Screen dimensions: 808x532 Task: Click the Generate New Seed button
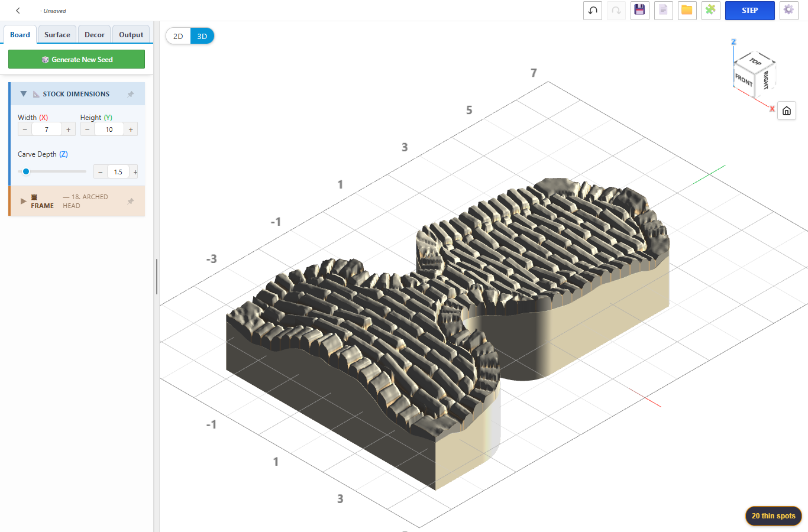tap(76, 59)
